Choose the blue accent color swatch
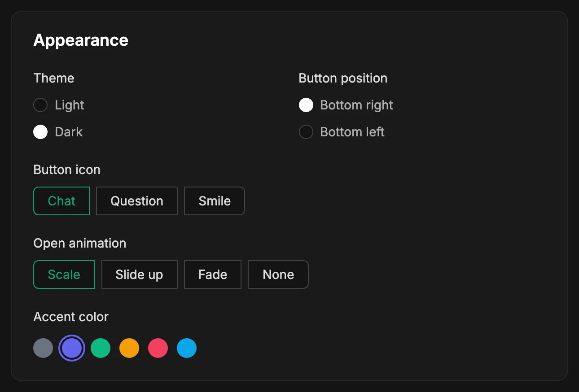 pos(187,348)
